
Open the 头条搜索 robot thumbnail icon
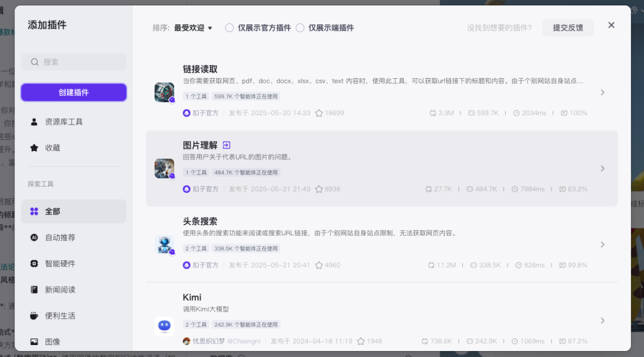(x=165, y=245)
